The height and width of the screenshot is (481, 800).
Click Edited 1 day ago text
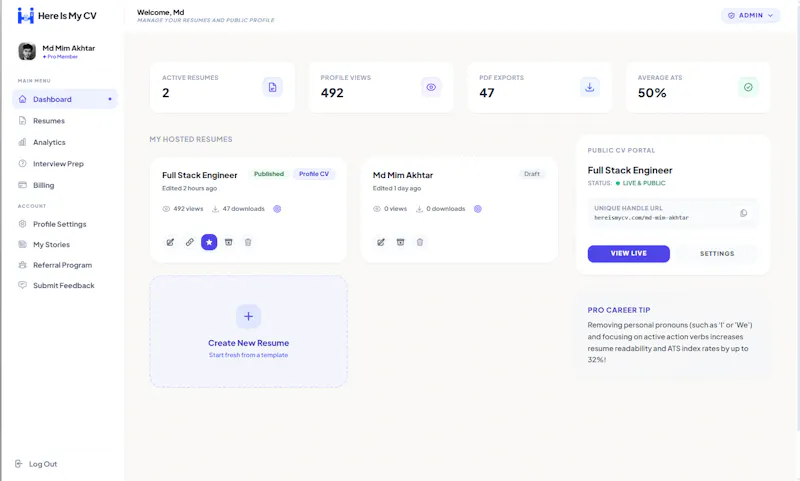tap(397, 188)
